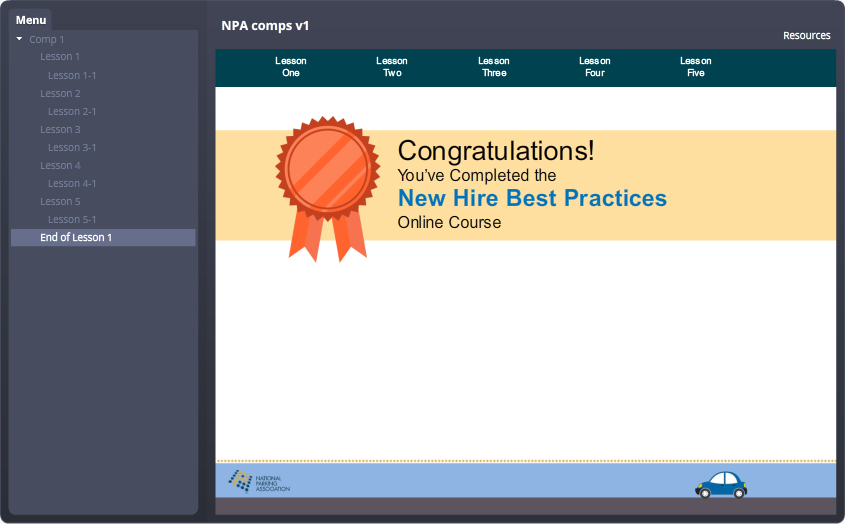Open Lesson 4 in sidebar menu

click(x=60, y=165)
